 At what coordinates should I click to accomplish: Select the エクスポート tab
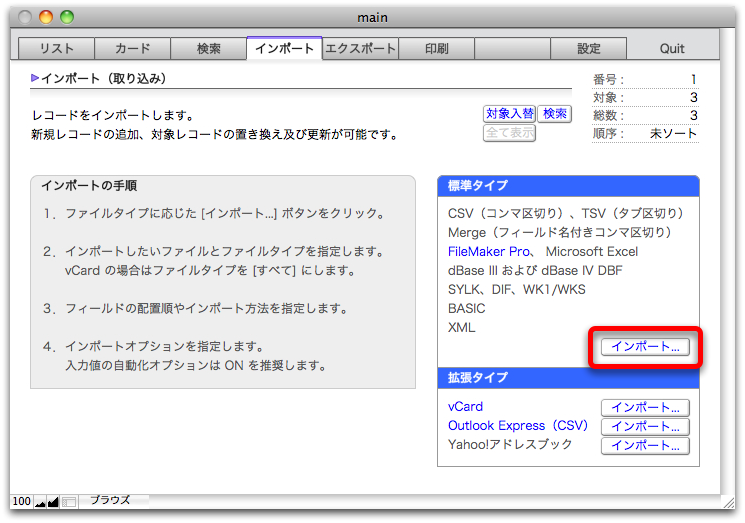click(x=360, y=48)
